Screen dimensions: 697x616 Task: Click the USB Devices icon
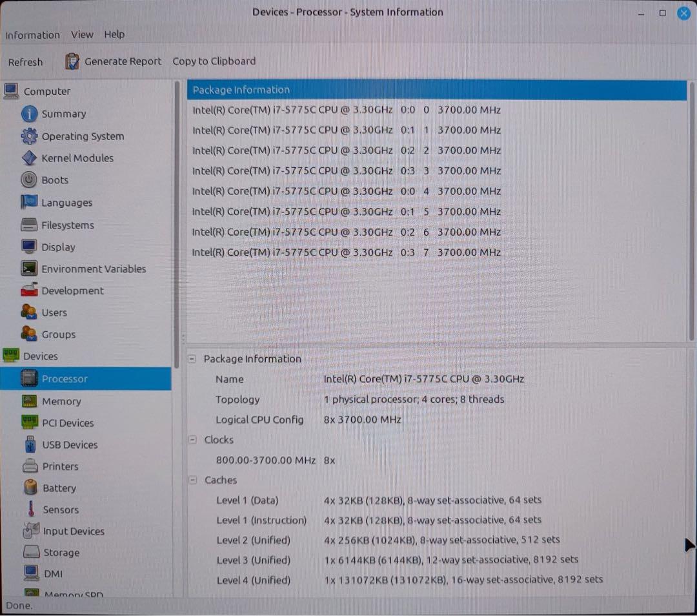30,444
